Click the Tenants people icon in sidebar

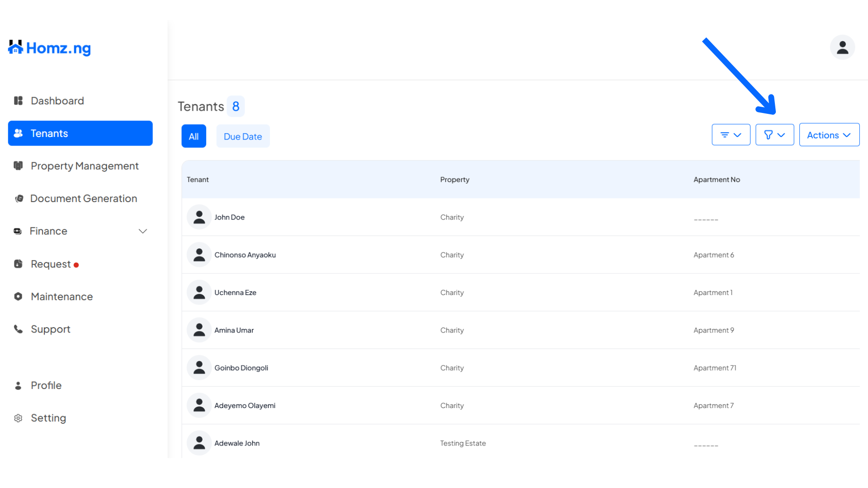(x=18, y=133)
